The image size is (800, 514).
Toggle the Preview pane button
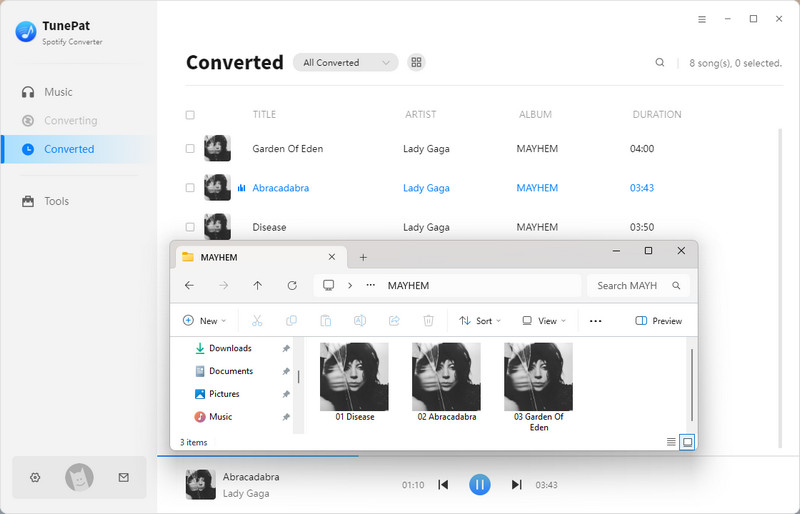[658, 321]
